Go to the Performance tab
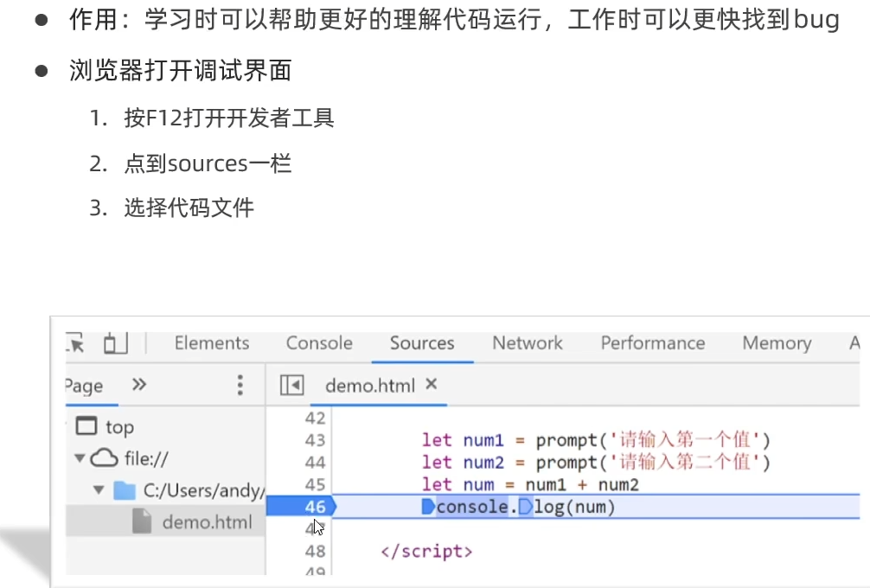The width and height of the screenshot is (870, 588). point(652,342)
